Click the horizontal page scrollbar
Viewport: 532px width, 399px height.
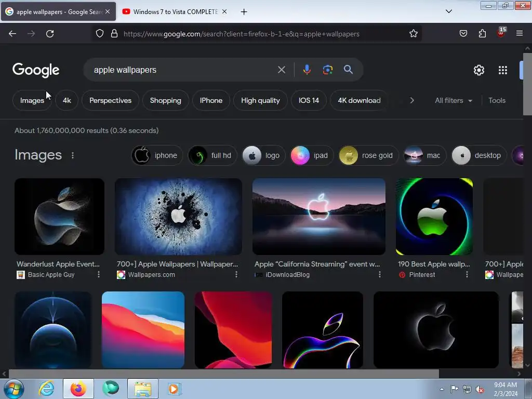coord(223,374)
